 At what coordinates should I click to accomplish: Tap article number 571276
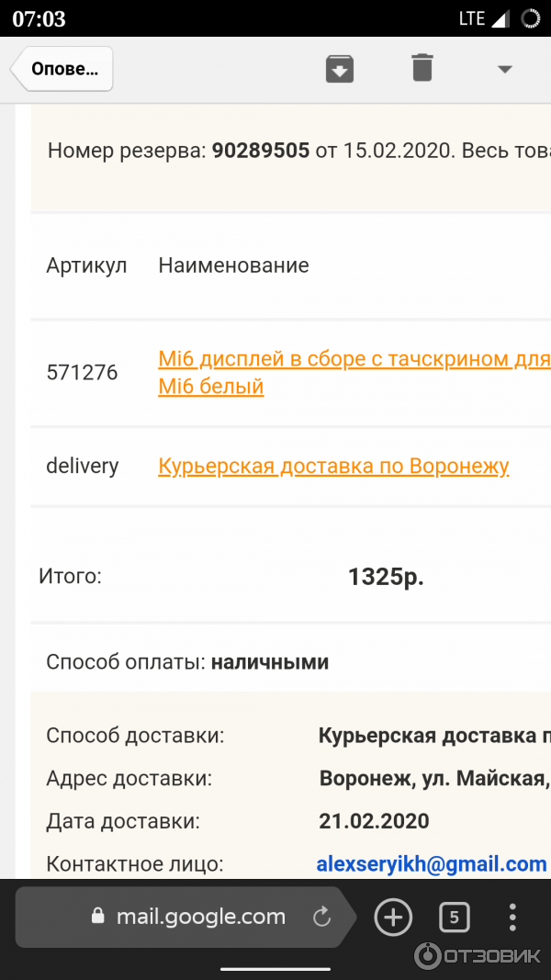(82, 373)
